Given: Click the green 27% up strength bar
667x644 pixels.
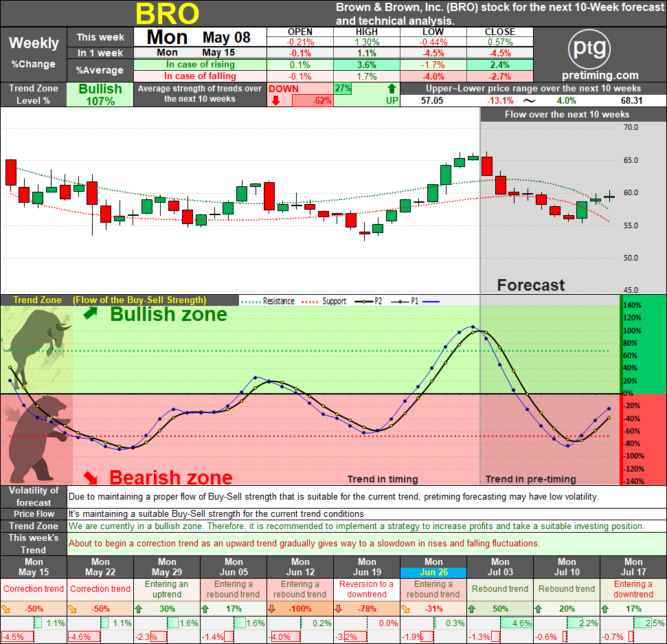Looking at the screenshot, I should click(343, 89).
